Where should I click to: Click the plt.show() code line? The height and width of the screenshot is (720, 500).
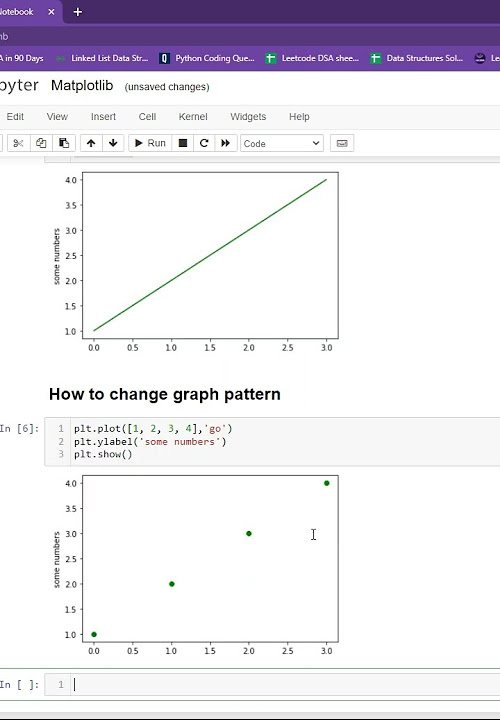coord(103,454)
